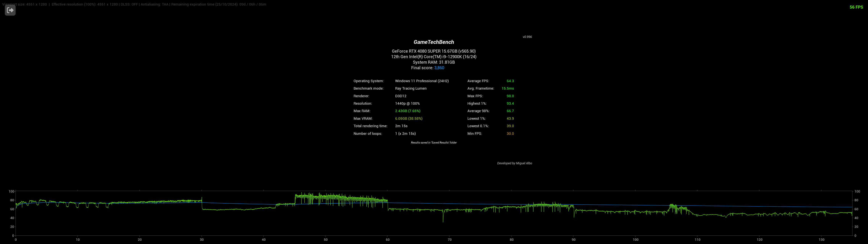Select the Intel Core i9-12900K line
This screenshot has height=244, width=868.
(434, 57)
